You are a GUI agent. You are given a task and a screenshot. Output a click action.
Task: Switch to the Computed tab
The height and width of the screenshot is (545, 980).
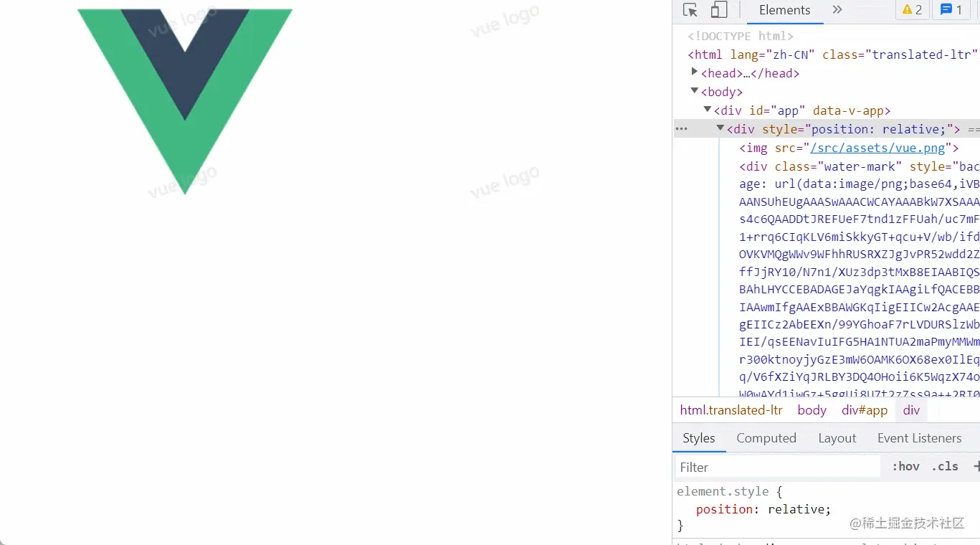pos(766,438)
